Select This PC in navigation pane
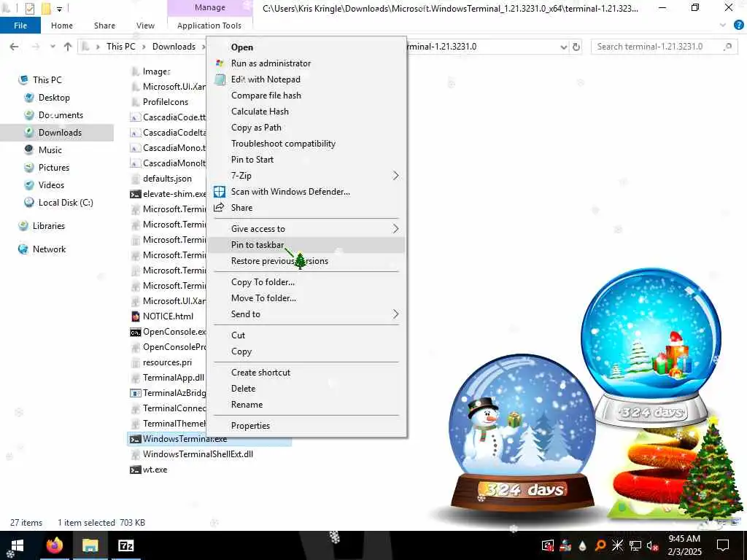Image resolution: width=747 pixels, height=560 pixels. 47,80
